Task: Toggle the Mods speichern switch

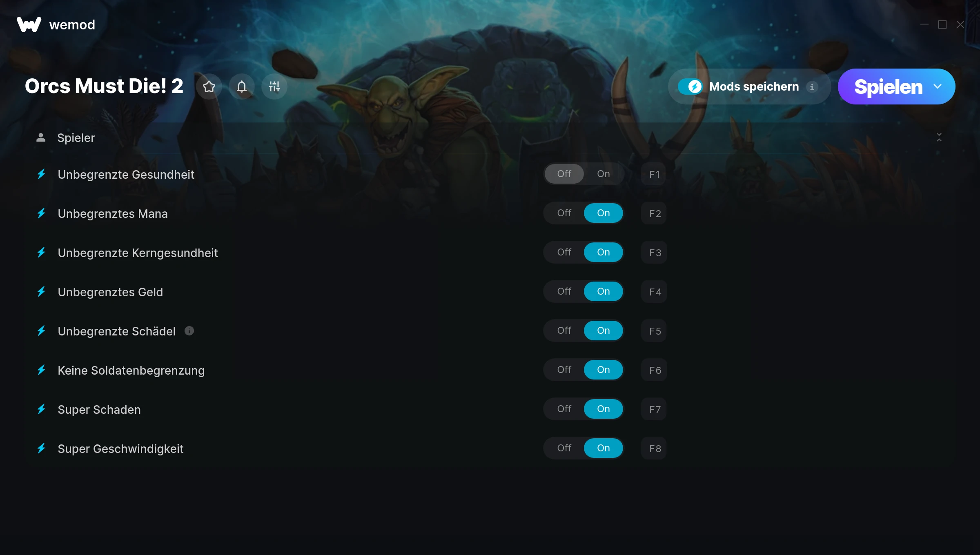Action: point(690,87)
